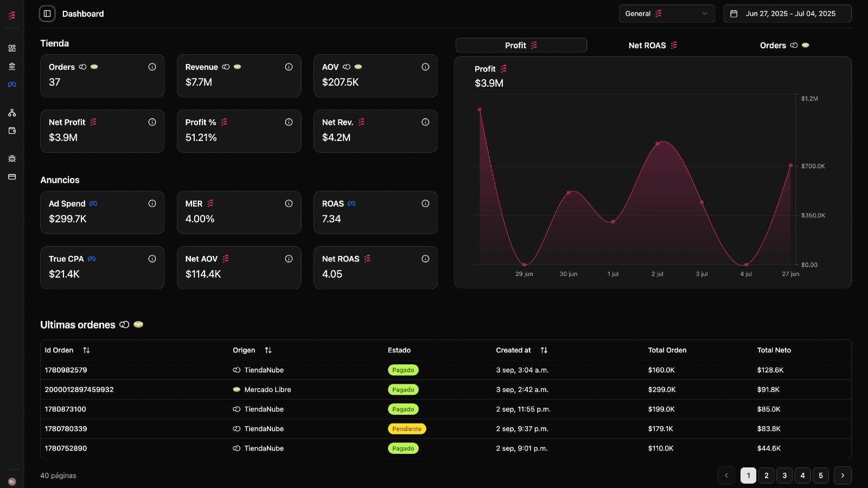Screen dimensions: 868x488
Task: Click the Pendiente status badge
Action: pos(406,428)
